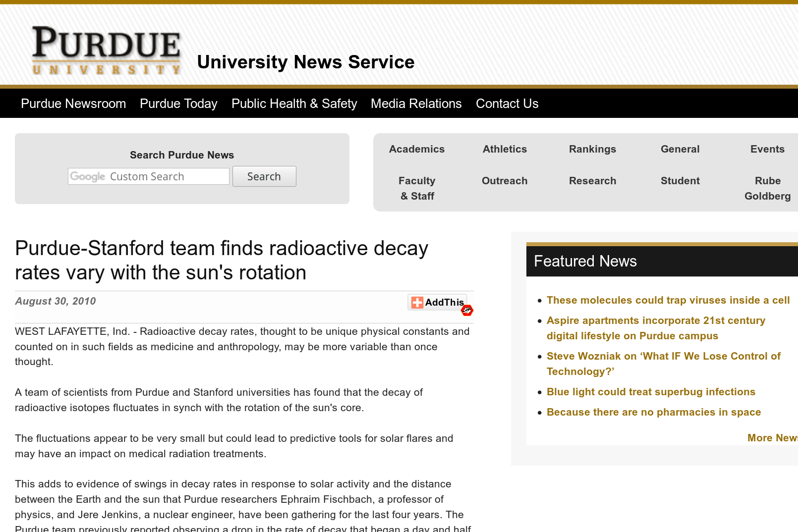Open 'Because there are no pharmacies in space'
The height and width of the screenshot is (532, 798).
(x=653, y=412)
